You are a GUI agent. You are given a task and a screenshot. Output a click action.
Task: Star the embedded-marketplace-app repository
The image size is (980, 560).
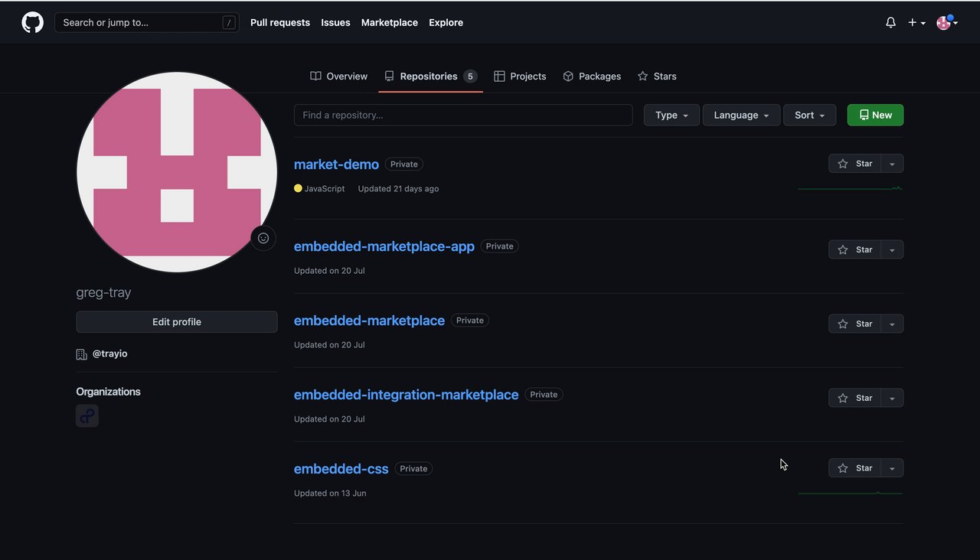(854, 249)
